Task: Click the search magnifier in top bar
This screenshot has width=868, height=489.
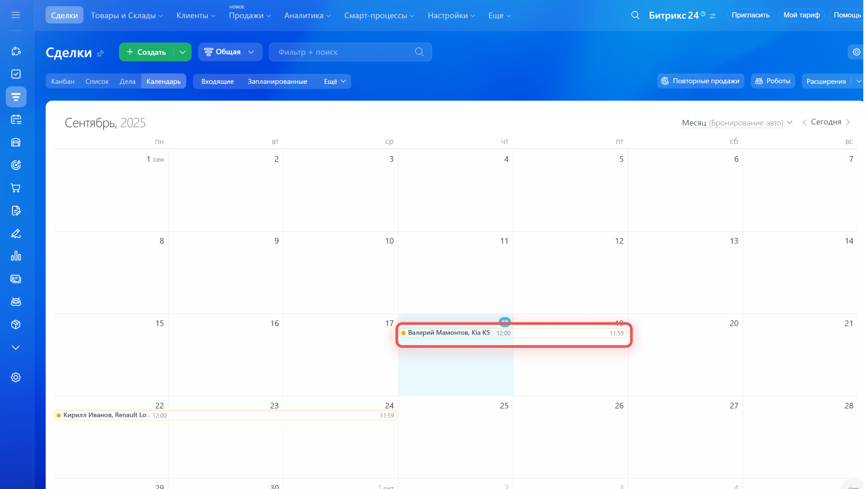Action: coord(635,15)
